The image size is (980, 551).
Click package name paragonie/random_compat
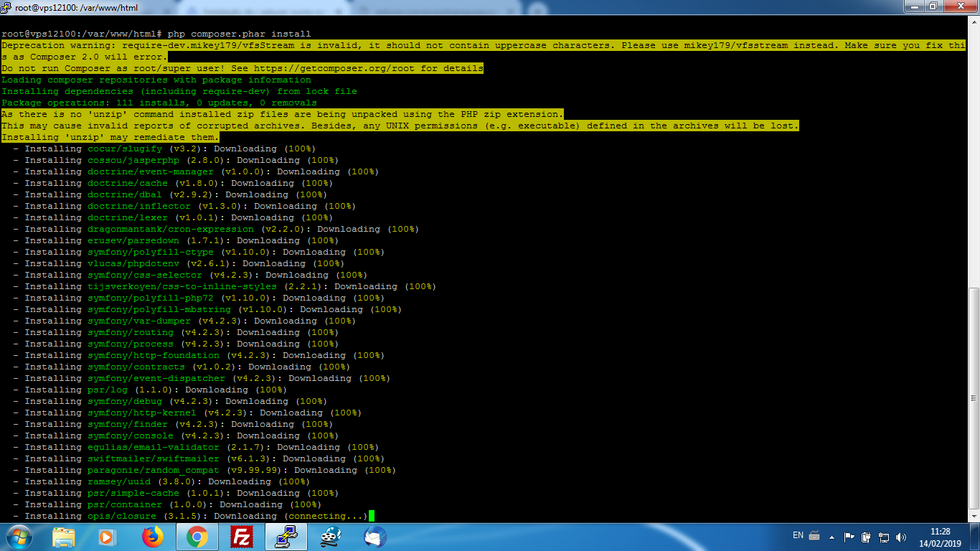(x=154, y=470)
